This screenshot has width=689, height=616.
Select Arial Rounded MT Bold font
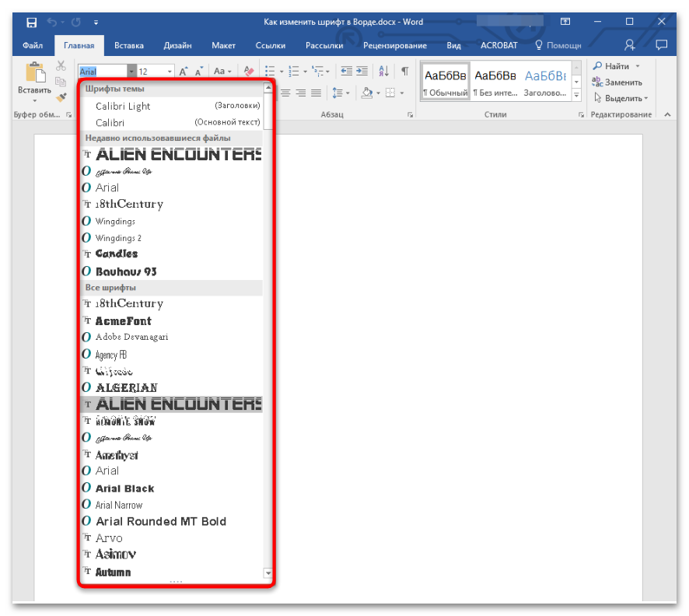pyautogui.click(x=172, y=521)
